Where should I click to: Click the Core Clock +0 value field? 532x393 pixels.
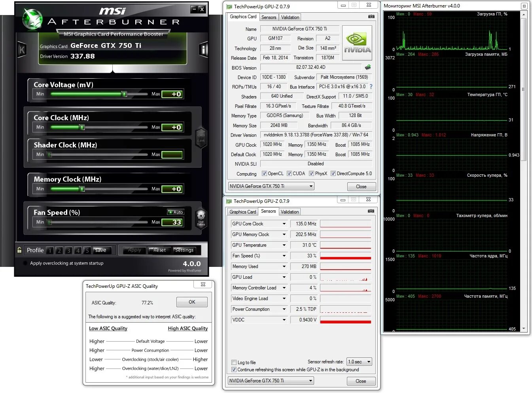click(x=172, y=127)
